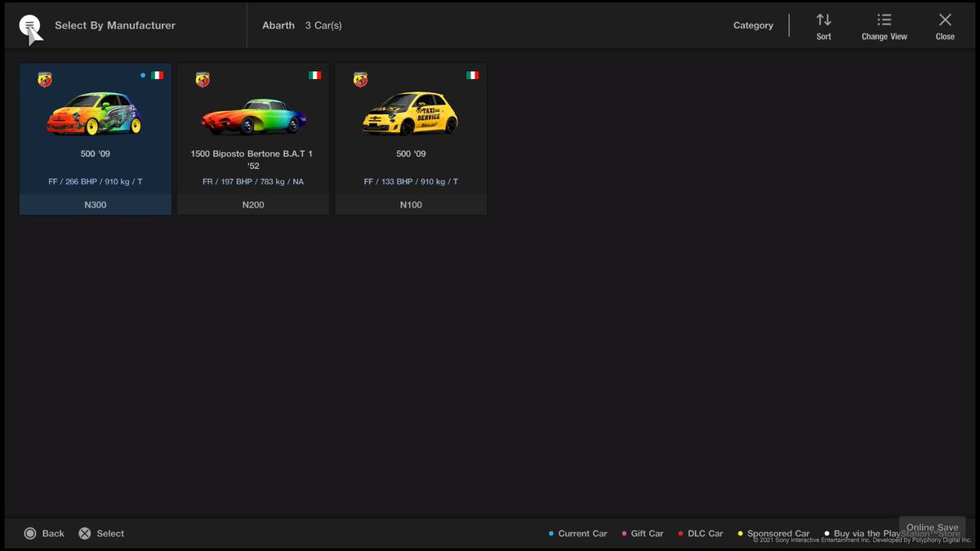Click the Sponsored Car legend entry
The image size is (980, 551).
tap(773, 533)
